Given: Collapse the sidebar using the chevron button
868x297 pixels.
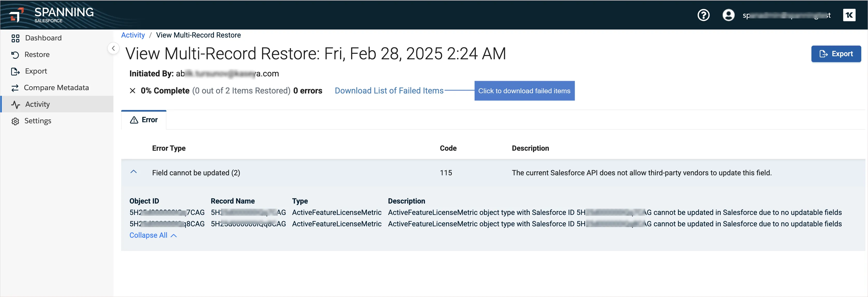Looking at the screenshot, I should [x=113, y=48].
